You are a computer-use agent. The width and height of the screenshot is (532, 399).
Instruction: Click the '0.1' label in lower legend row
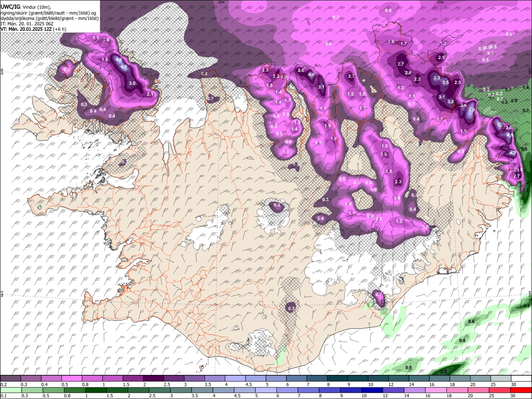pos(4,396)
